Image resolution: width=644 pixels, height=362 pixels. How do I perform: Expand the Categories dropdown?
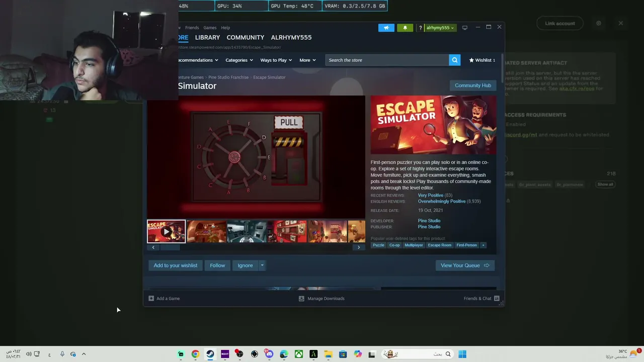tap(239, 60)
